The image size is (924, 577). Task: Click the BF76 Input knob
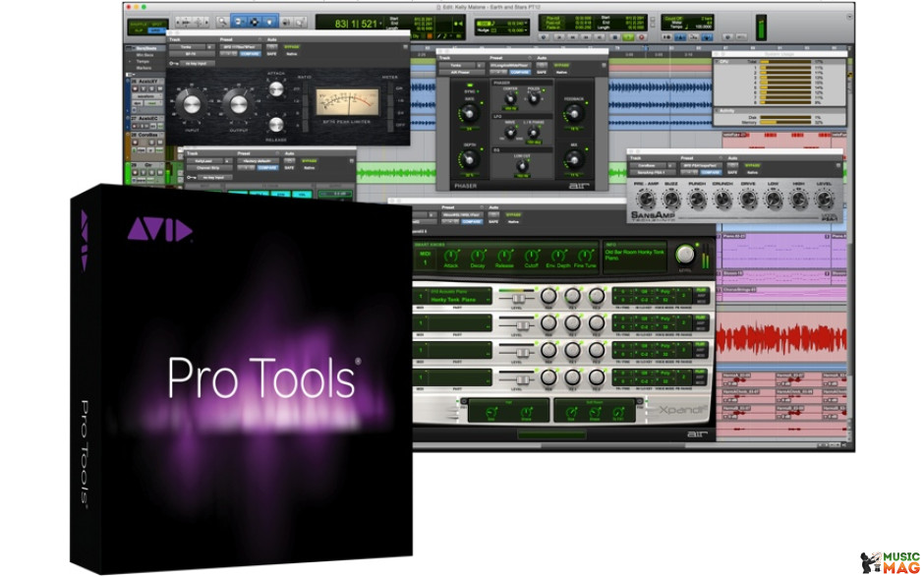192,104
